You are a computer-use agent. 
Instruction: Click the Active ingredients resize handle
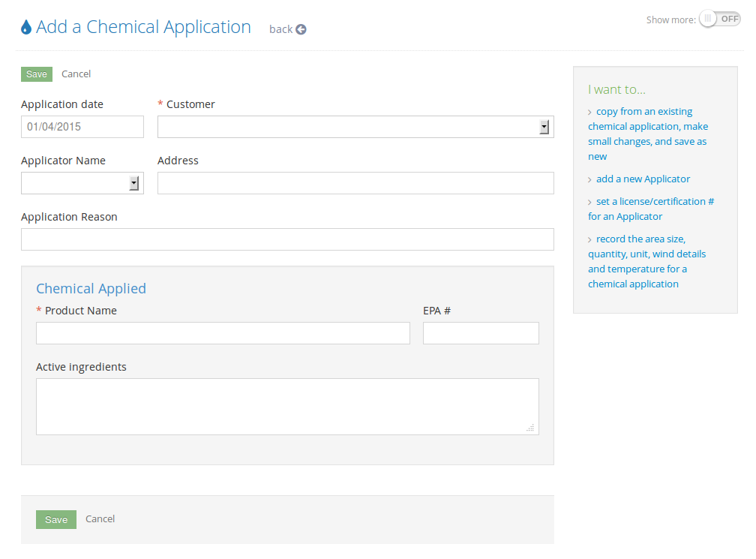[x=530, y=428]
